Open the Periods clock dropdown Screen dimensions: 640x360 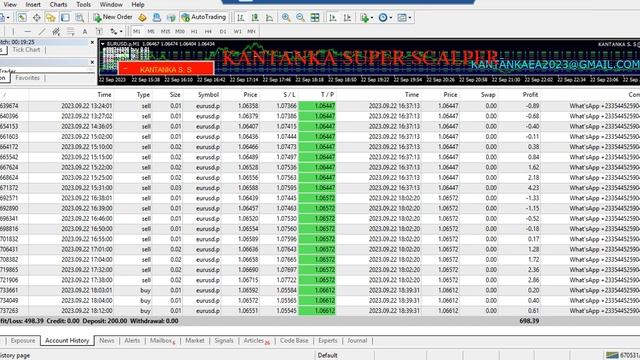pos(385,17)
